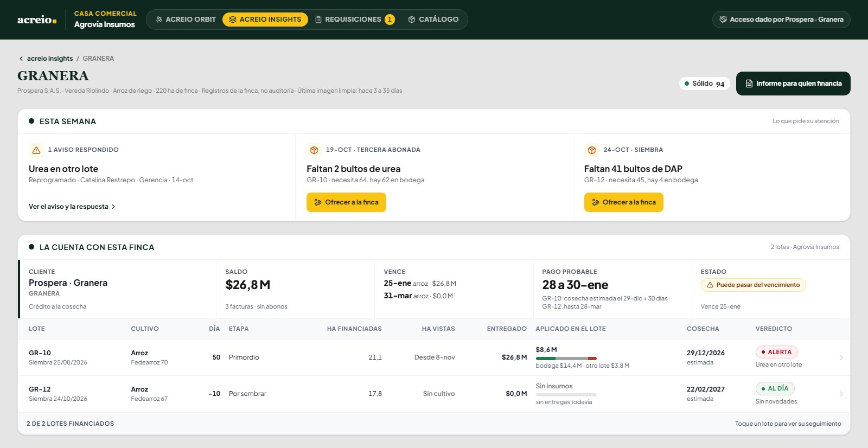Select the GR-10 lot name
Image resolution: width=868 pixels, height=448 pixels.
coord(40,353)
